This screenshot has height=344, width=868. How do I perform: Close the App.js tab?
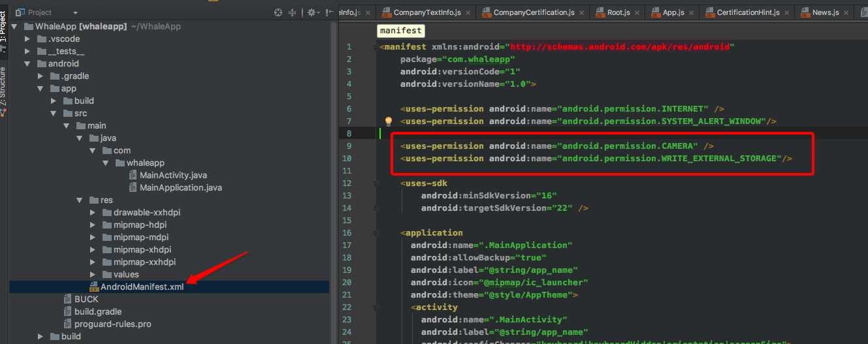[x=691, y=13]
